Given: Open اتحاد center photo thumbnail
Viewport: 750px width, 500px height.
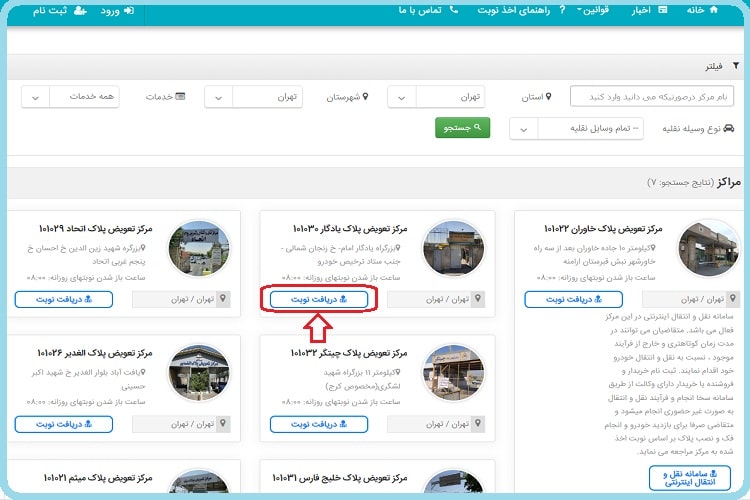Looking at the screenshot, I should [x=199, y=248].
